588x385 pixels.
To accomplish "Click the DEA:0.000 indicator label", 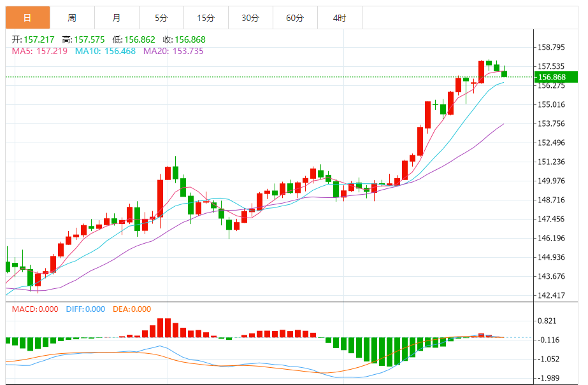I will click(132, 309).
